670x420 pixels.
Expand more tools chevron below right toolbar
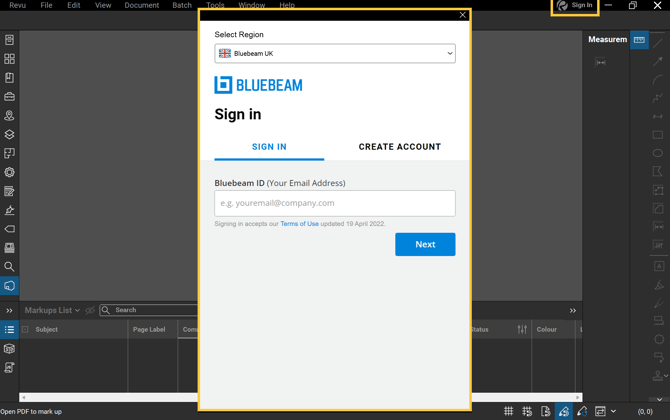pyautogui.click(x=659, y=399)
